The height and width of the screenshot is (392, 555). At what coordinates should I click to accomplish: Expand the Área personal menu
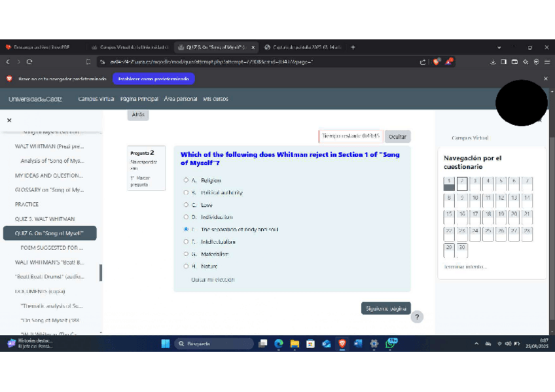[x=180, y=99]
